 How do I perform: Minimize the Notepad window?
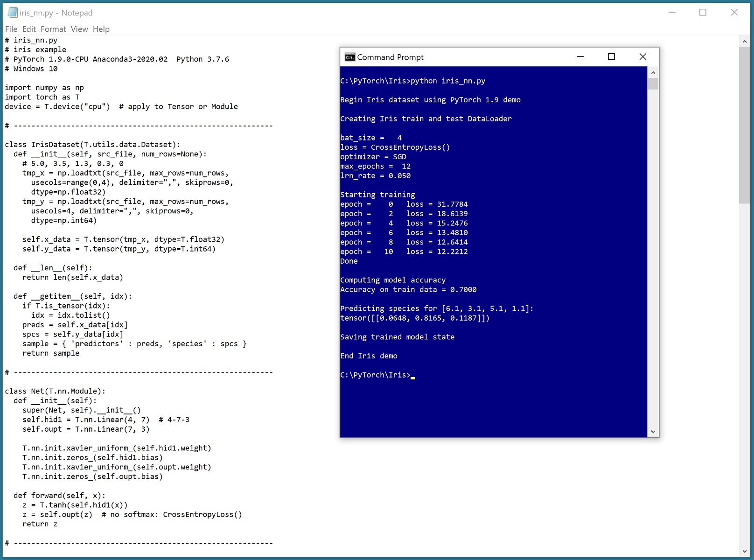(x=672, y=13)
